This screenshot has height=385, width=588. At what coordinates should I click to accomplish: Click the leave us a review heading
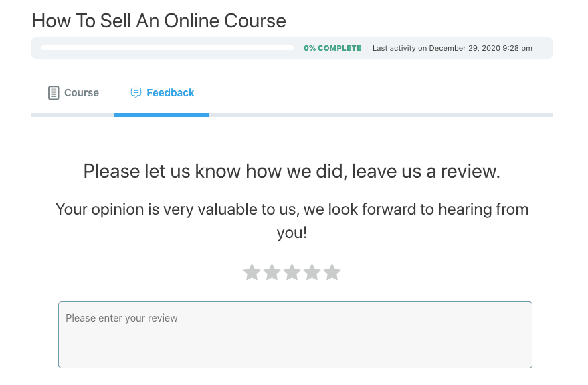pyautogui.click(x=292, y=171)
